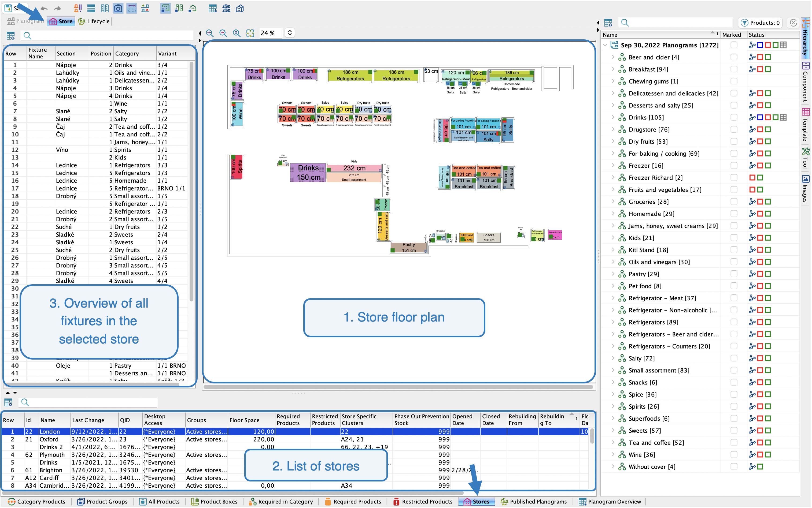
Task: Open the Restricted Products bottom tab
Action: pyautogui.click(x=423, y=502)
